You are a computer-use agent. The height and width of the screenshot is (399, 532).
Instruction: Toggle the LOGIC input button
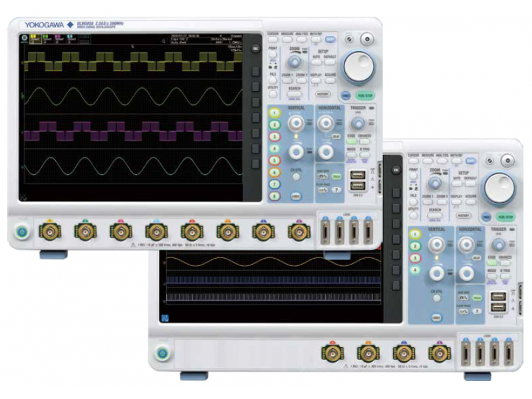point(296,196)
